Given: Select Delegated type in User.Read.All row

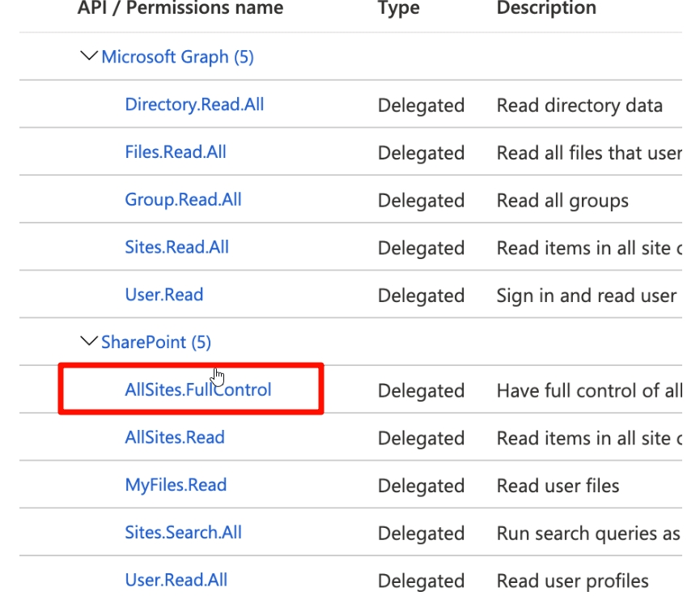Looking at the screenshot, I should pos(422,581).
